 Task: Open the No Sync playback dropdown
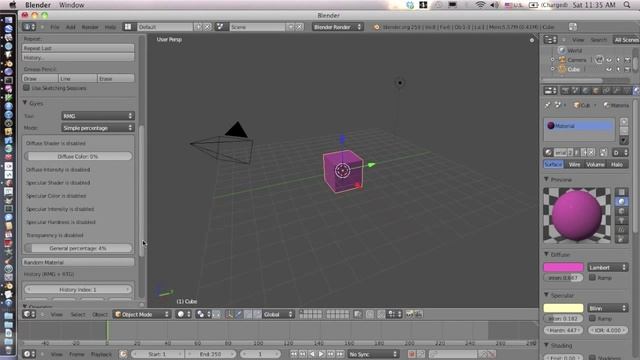pyautogui.click(x=373, y=354)
